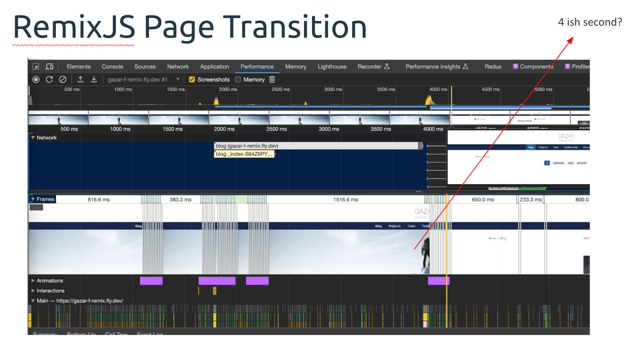Click the 383.3 ms frame
Screen dimensions: 644x350
tap(180, 199)
